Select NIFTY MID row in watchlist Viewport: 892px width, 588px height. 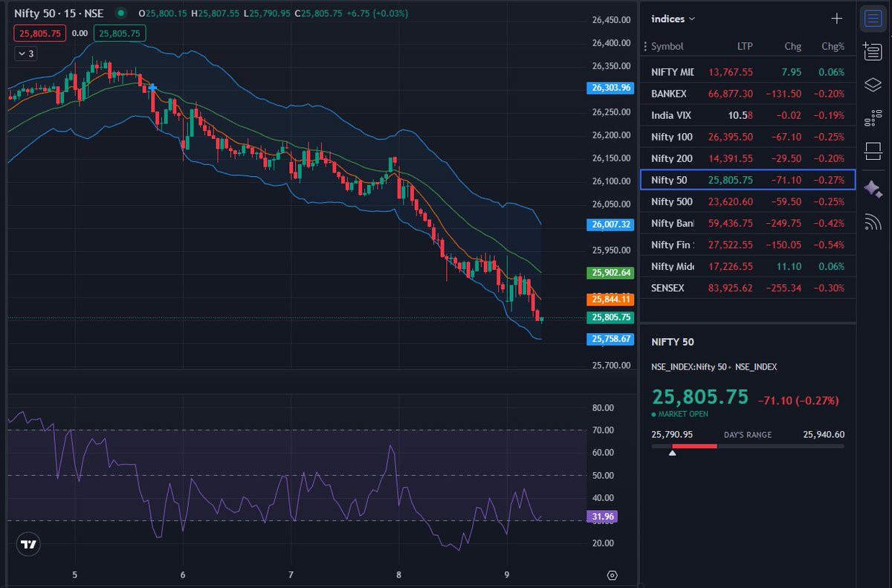tap(748, 72)
